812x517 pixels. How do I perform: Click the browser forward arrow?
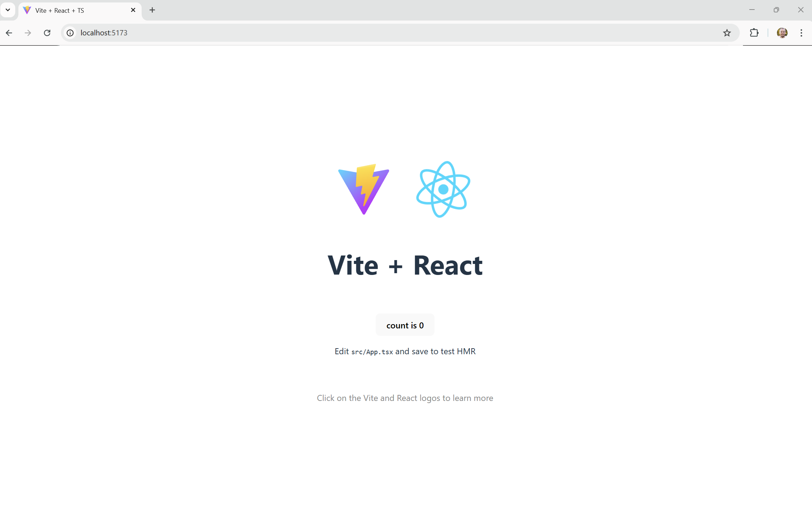(28, 33)
